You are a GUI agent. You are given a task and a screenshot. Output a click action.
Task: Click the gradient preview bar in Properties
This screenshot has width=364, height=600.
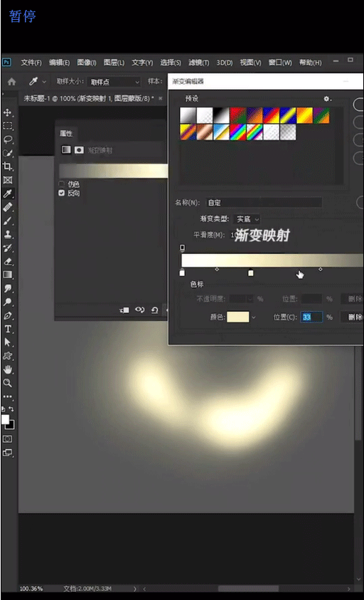pos(113,171)
